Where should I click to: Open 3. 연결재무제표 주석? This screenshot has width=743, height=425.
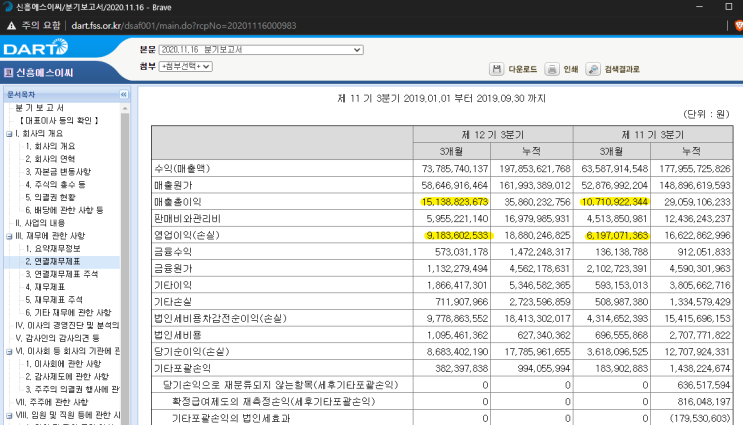click(62, 274)
